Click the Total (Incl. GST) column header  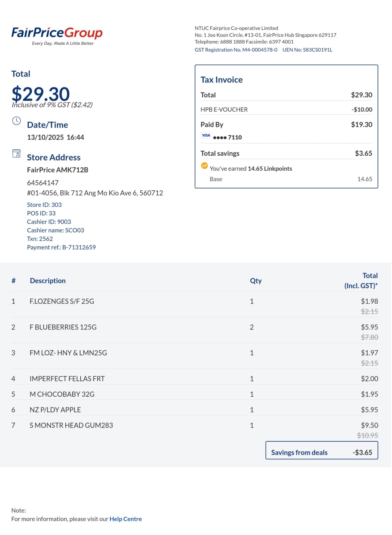[x=361, y=281]
